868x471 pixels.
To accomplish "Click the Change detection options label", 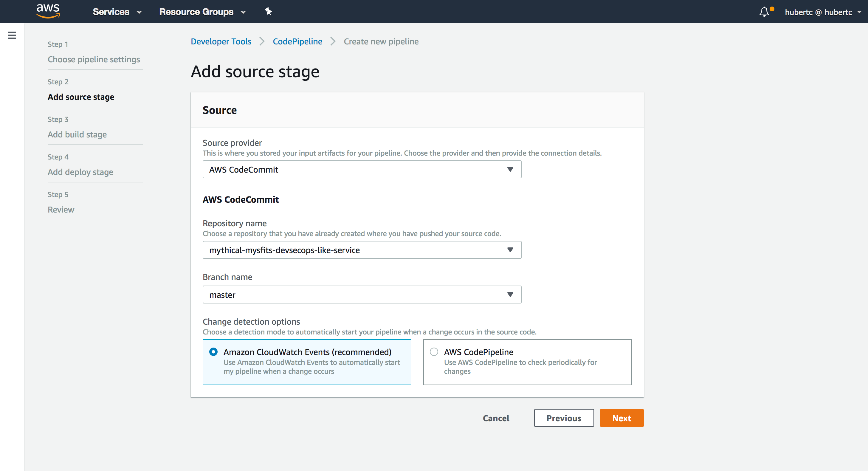I will click(251, 322).
